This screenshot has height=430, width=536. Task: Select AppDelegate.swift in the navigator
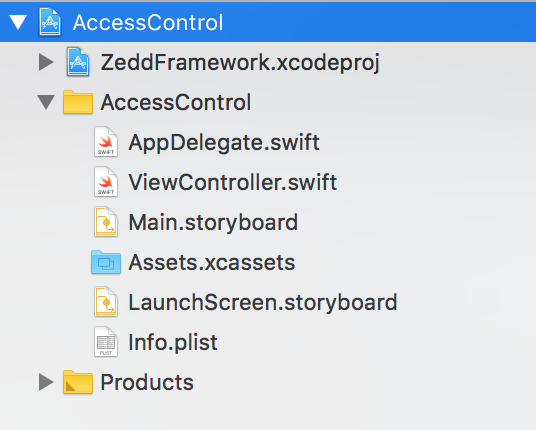[224, 143]
